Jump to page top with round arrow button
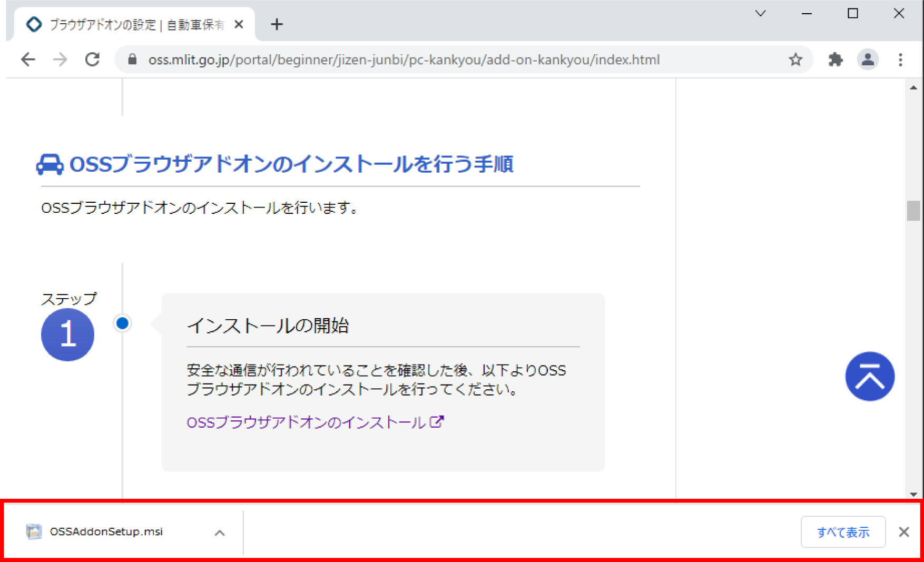The image size is (924, 562). [870, 376]
